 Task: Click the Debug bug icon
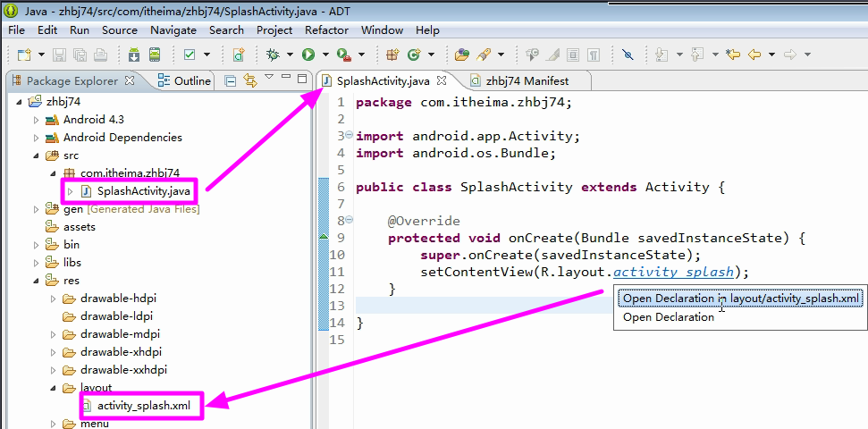point(274,55)
